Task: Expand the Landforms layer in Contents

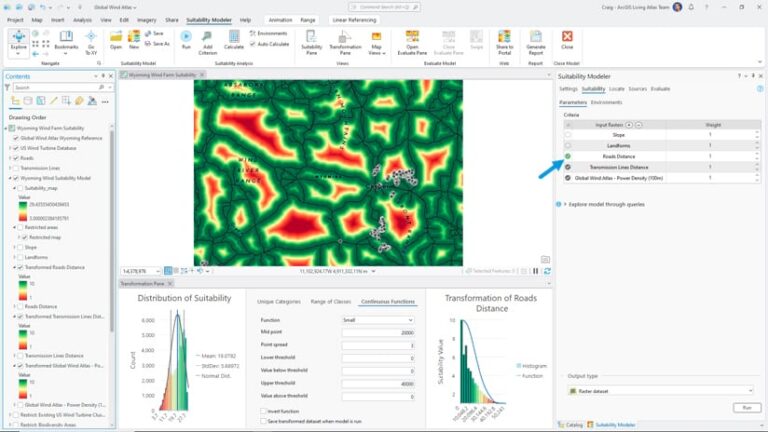Action: coord(15,257)
